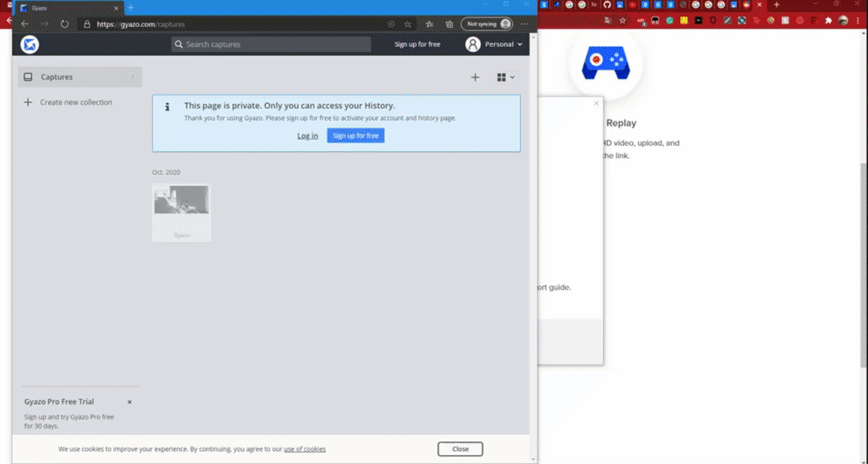Open the GitHub tab in Chrome
The height and width of the screenshot is (464, 868).
coord(608,4)
